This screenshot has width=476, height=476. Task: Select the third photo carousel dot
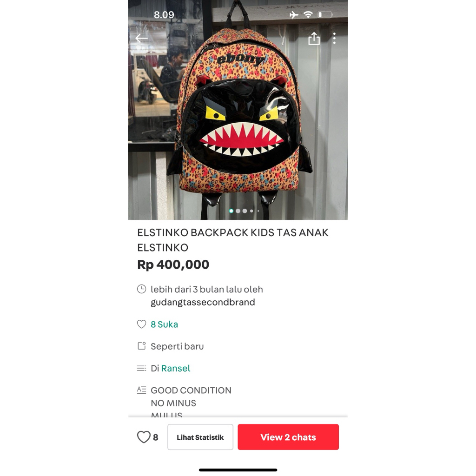(245, 211)
